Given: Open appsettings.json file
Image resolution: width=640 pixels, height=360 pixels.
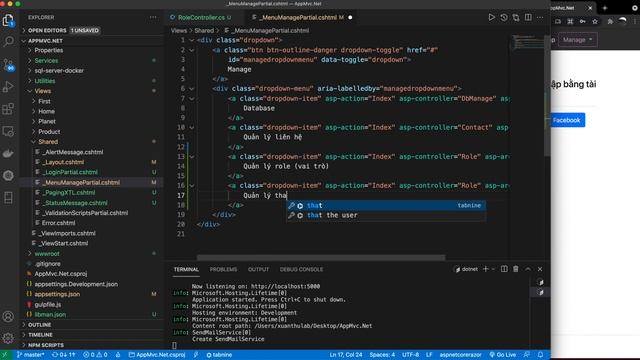Looking at the screenshot, I should [x=57, y=294].
